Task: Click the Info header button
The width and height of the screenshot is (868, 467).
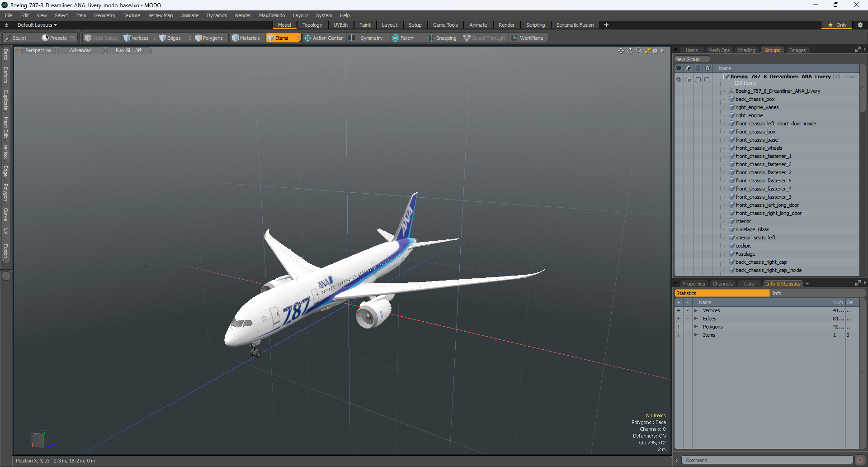Action: pos(817,293)
